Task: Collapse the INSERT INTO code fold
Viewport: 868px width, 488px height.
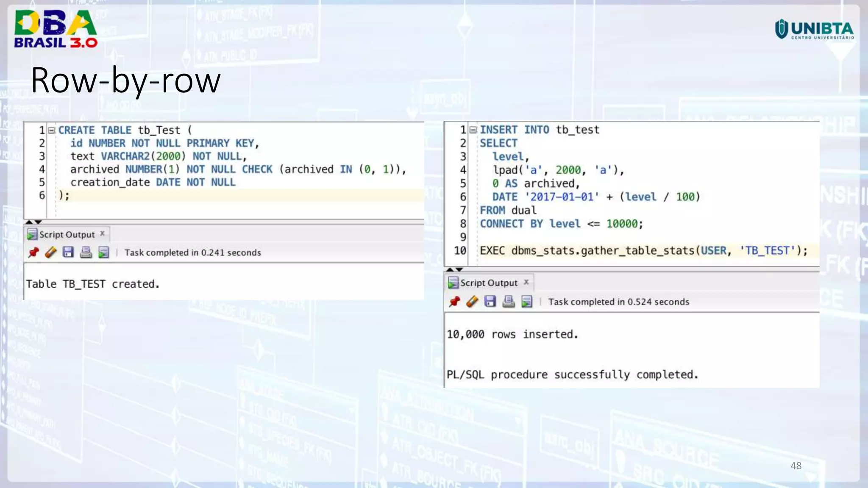Action: pyautogui.click(x=473, y=130)
